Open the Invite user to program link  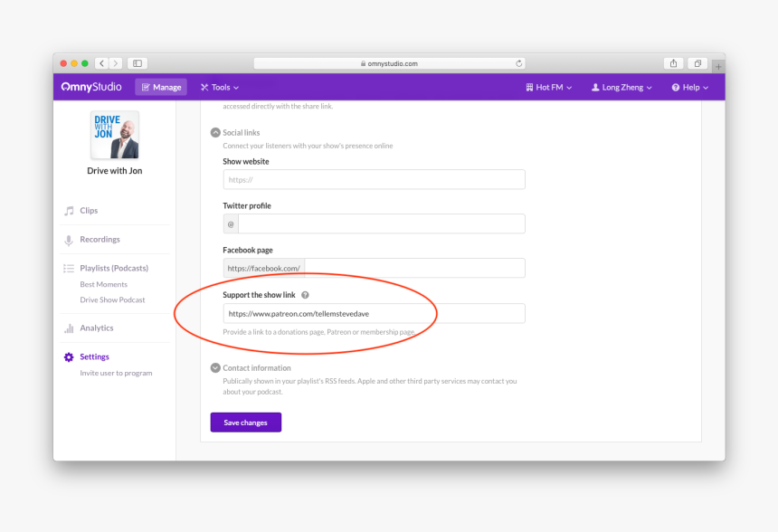[116, 373]
